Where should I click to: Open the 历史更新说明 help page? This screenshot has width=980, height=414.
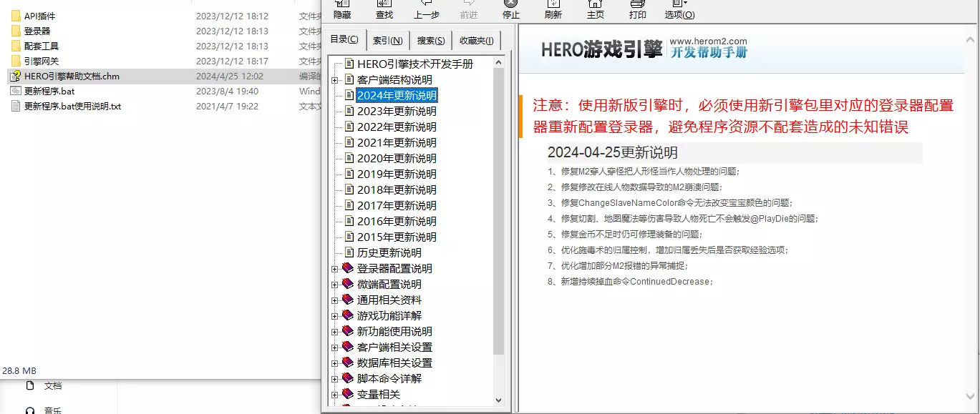[388, 252]
